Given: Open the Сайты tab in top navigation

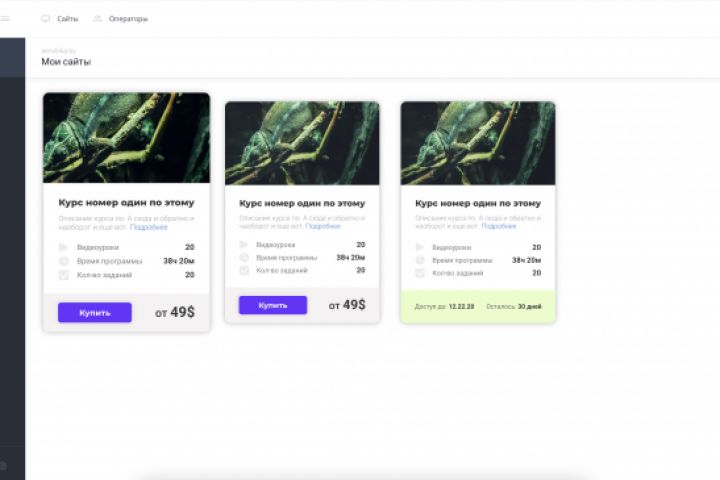Looking at the screenshot, I should pyautogui.click(x=67, y=19).
